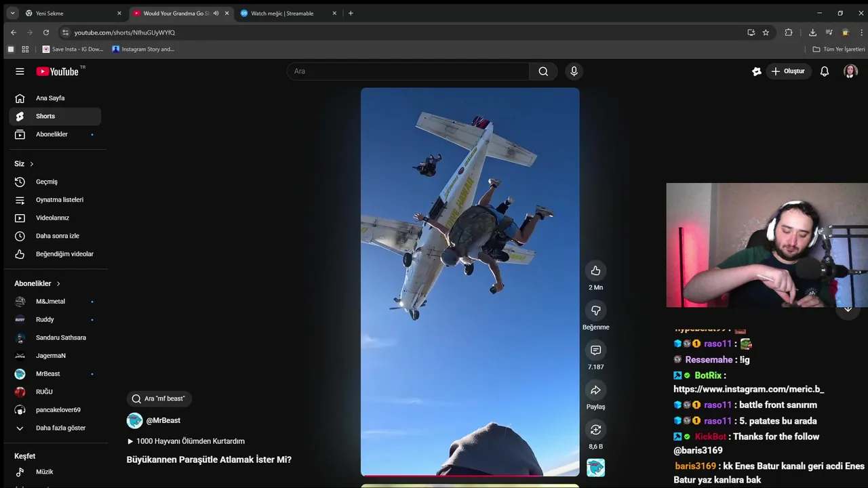The height and width of the screenshot is (488, 868).
Task: Open the YouTube hamburger guide menu
Action: (20, 71)
